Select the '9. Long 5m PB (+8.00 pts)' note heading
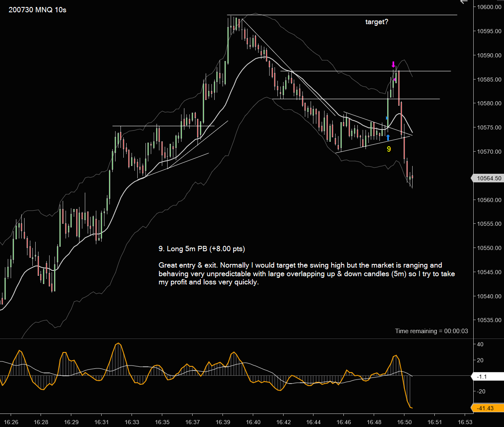Screen dimensions: 504x427 [202, 249]
